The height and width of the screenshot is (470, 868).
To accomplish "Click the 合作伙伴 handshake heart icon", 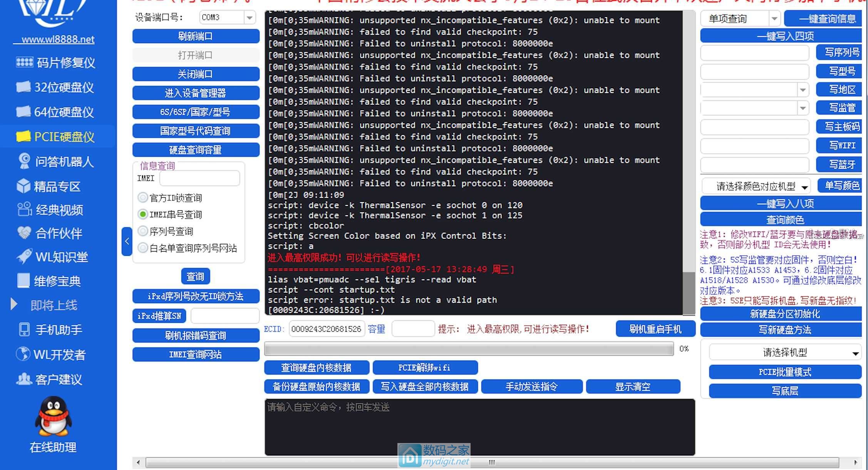I will (x=24, y=233).
